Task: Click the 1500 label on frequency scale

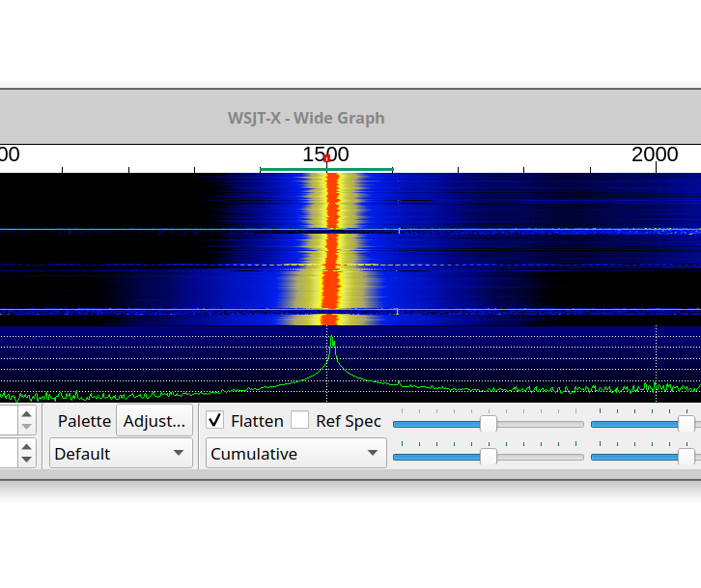Action: pos(326,154)
